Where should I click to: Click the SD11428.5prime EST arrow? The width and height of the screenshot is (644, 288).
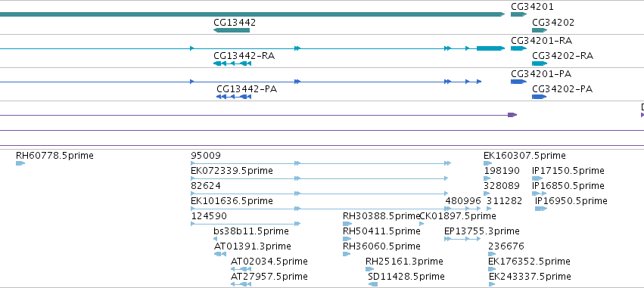373,284
